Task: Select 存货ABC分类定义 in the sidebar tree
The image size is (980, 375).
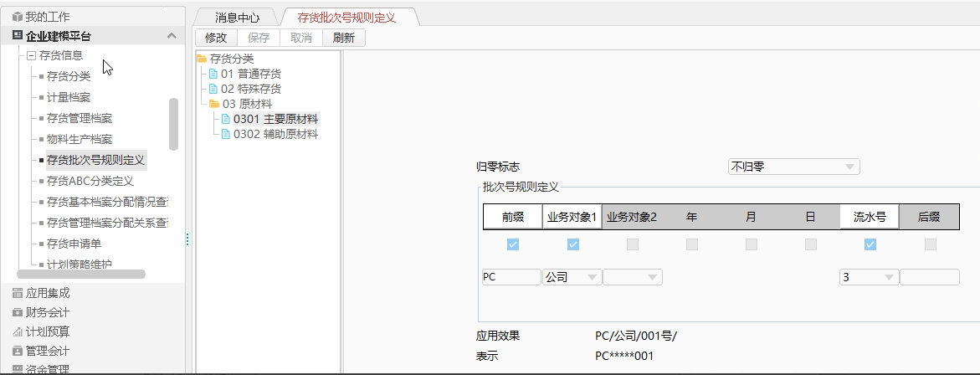Action: [x=90, y=182]
